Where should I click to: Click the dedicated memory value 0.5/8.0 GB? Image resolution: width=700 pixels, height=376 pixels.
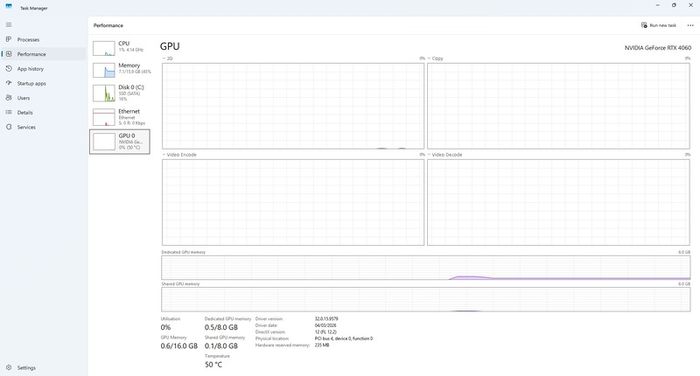pyautogui.click(x=221, y=327)
